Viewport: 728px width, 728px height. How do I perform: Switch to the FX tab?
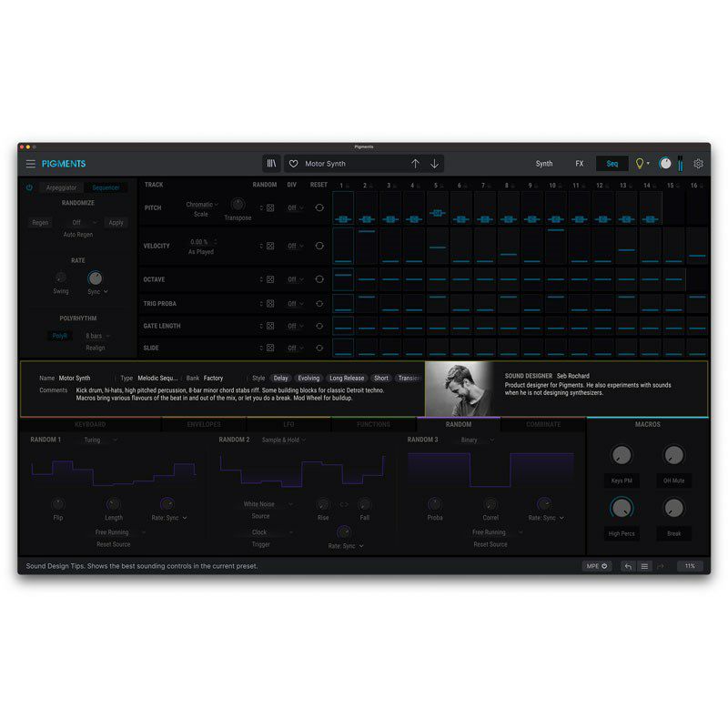580,164
